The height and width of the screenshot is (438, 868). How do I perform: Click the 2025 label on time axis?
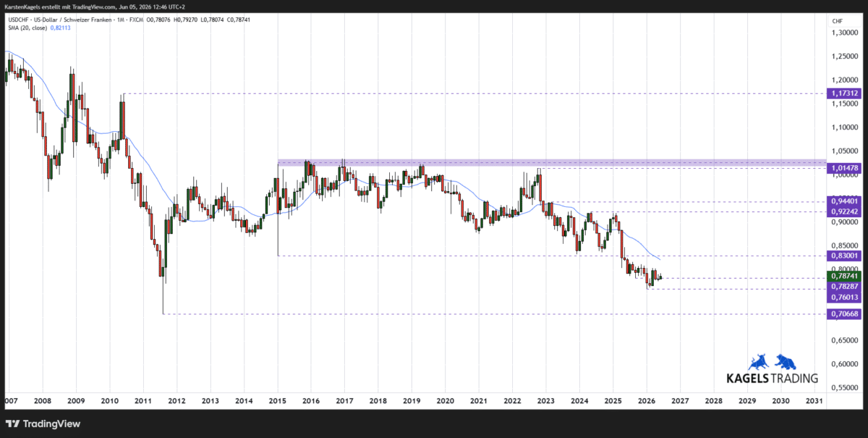pyautogui.click(x=613, y=400)
